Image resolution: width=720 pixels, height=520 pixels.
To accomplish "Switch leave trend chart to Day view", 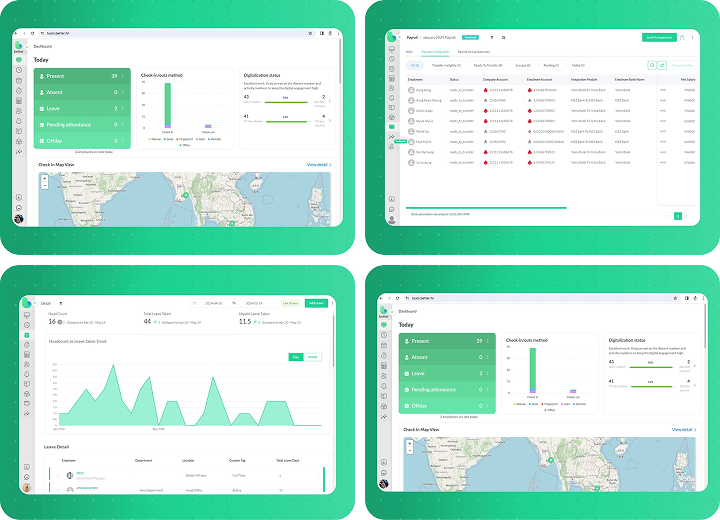I will tap(296, 356).
